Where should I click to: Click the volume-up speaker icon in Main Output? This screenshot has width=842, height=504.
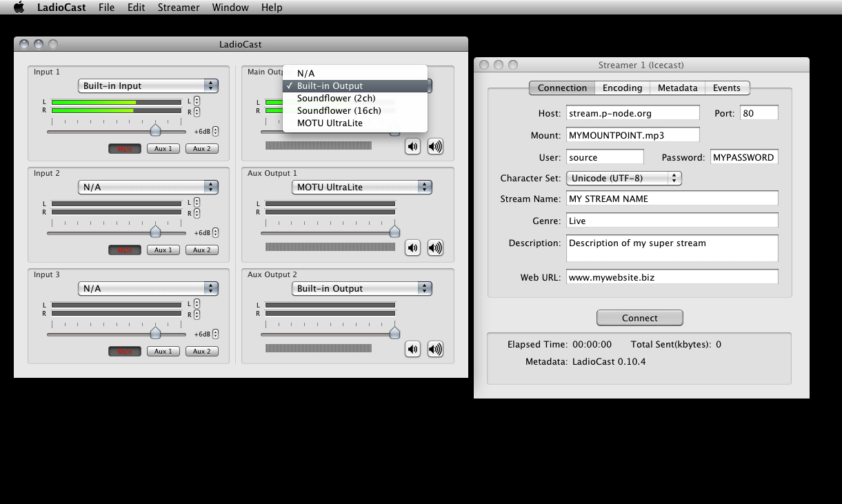435,146
